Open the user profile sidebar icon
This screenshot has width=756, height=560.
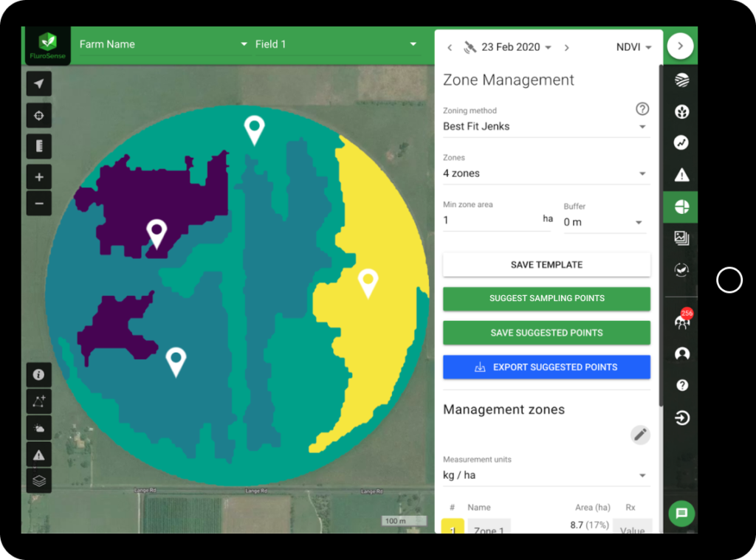pyautogui.click(x=681, y=353)
